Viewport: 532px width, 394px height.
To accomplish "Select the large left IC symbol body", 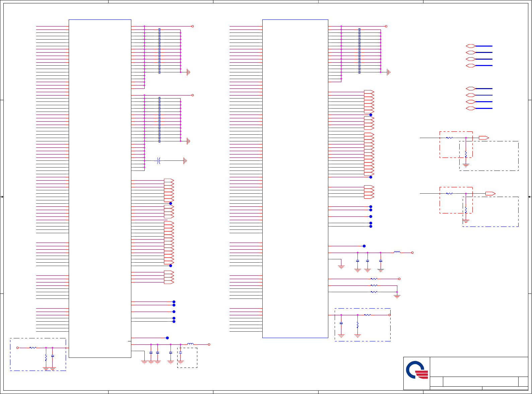I will pos(100,189).
